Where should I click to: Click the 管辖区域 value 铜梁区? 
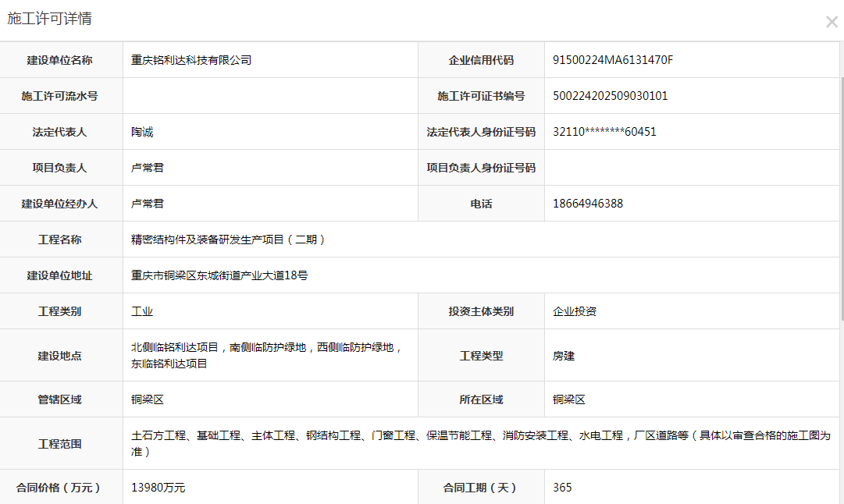tap(148, 399)
